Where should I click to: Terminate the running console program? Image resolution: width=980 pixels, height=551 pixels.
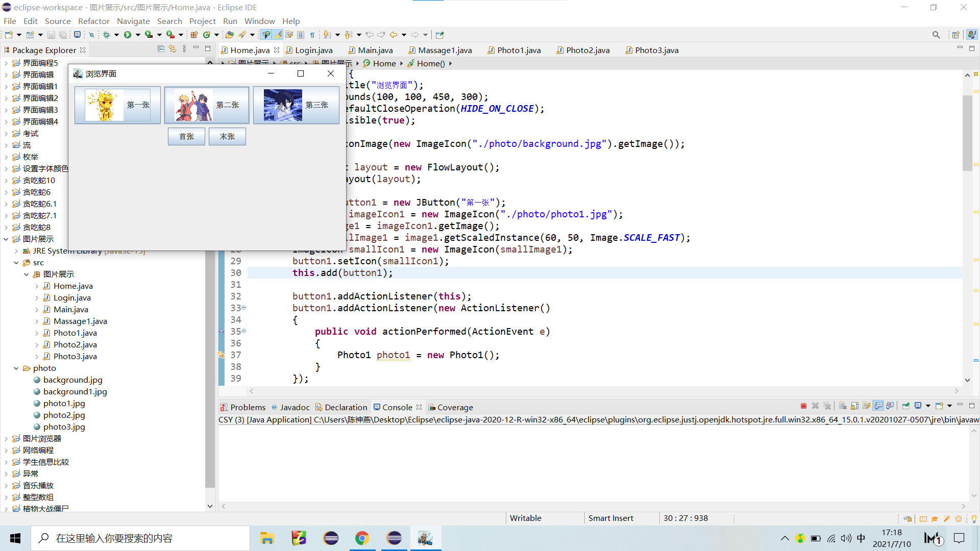tap(803, 406)
